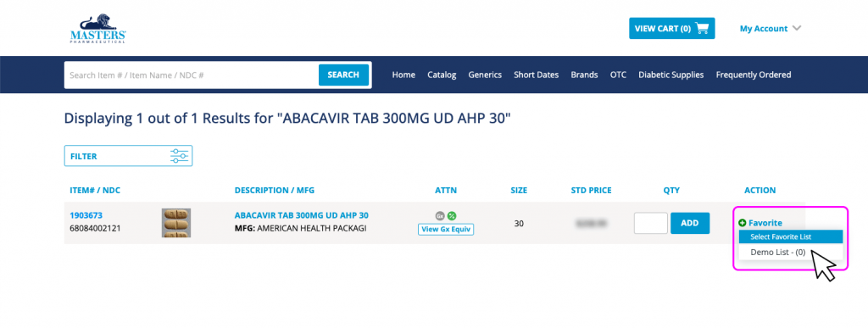Click the gray Gx attention icon

pos(440,216)
